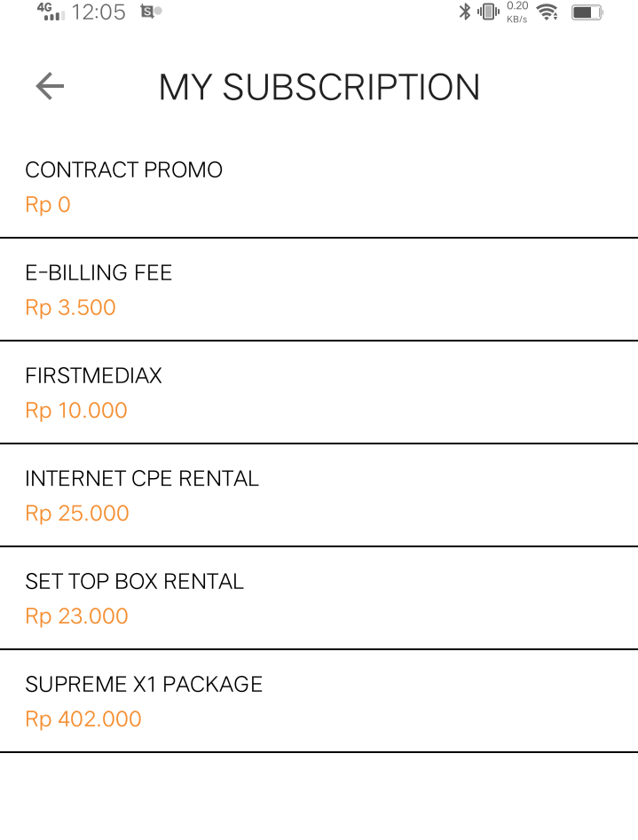The height and width of the screenshot is (840, 638).
Task: Select the SUPREME X1 PACKAGE item
Action: click(x=144, y=684)
